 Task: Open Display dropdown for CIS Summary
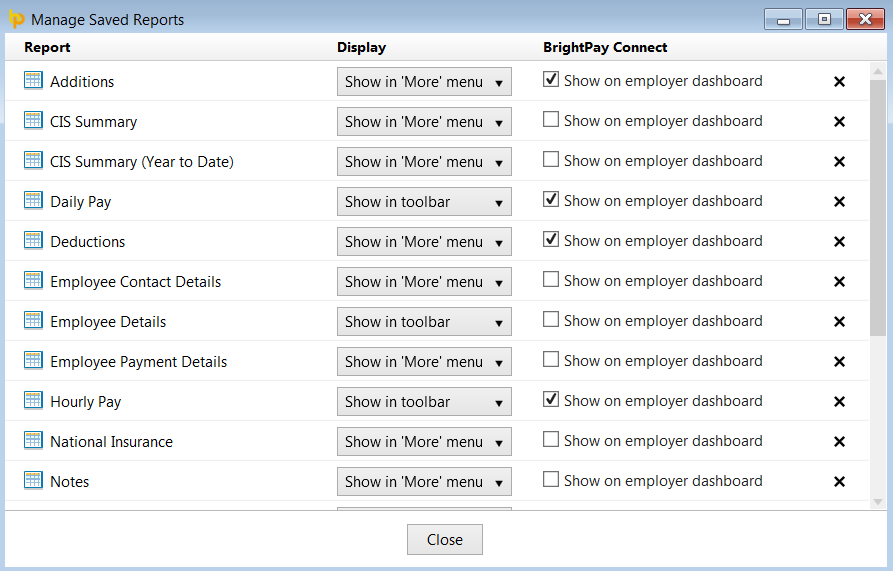pyautogui.click(x=424, y=121)
